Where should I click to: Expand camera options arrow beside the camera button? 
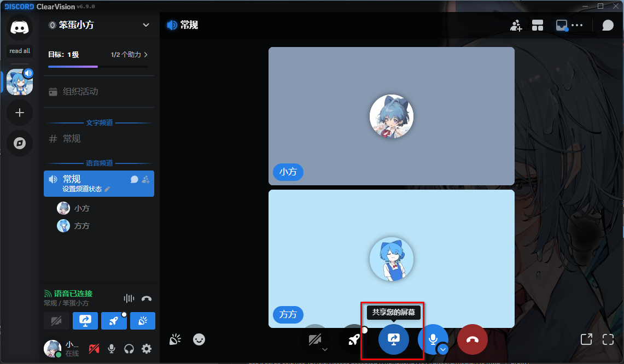(x=325, y=349)
